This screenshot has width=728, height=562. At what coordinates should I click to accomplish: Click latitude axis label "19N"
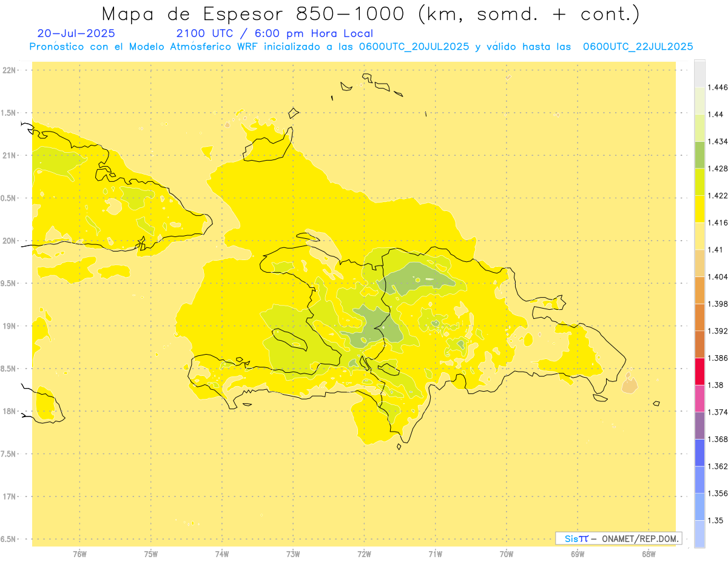tap(10, 326)
